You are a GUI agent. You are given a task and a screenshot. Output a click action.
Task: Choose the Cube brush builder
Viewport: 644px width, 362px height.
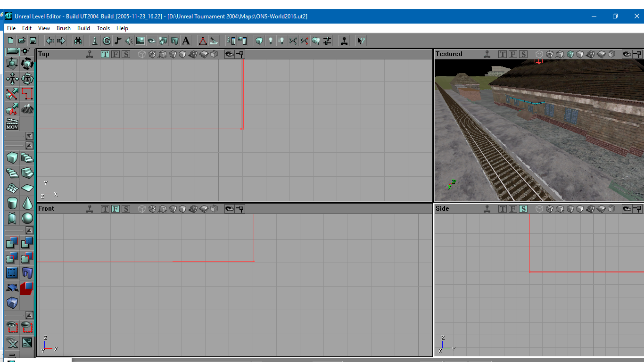[x=12, y=158]
